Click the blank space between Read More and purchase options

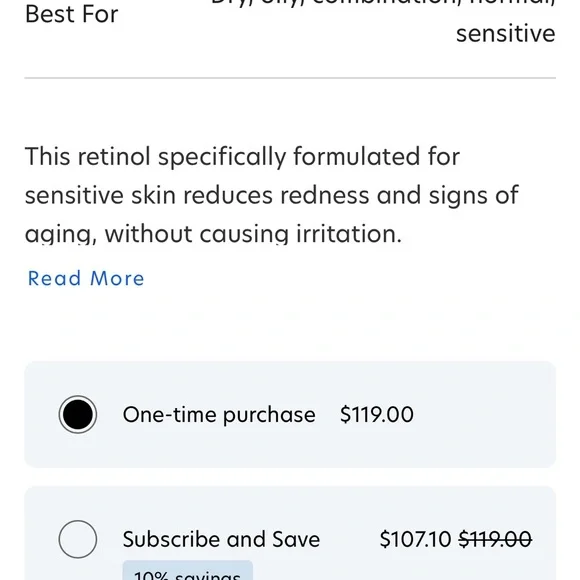coord(290,326)
